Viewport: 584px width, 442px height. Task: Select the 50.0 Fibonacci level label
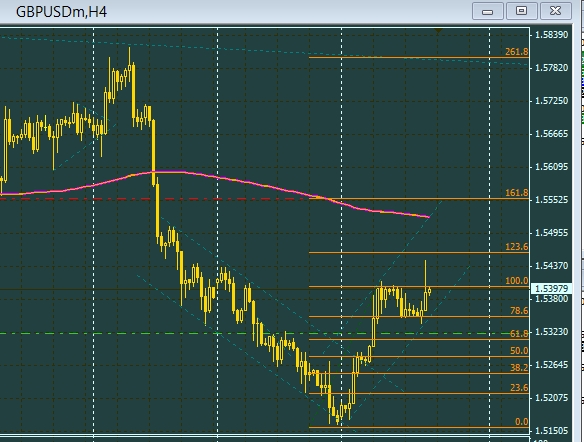tap(519, 351)
